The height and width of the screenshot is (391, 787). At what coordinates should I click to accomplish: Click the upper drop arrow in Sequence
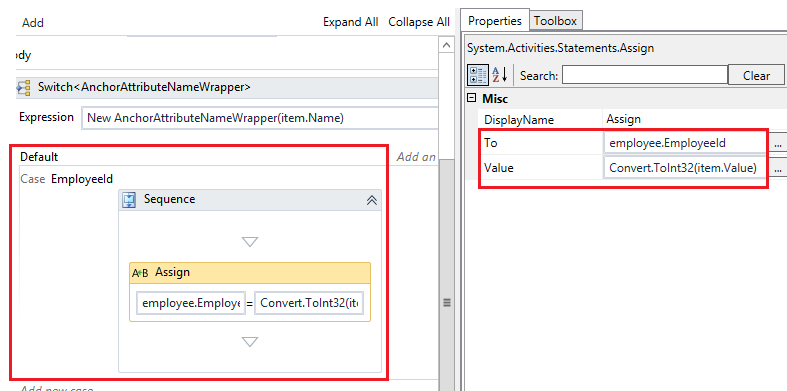tap(250, 242)
